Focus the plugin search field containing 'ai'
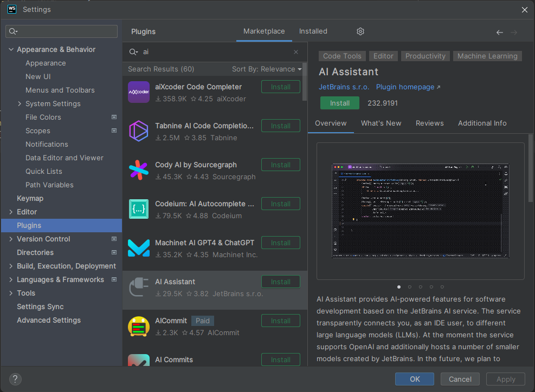The height and width of the screenshot is (392, 535). click(x=215, y=52)
